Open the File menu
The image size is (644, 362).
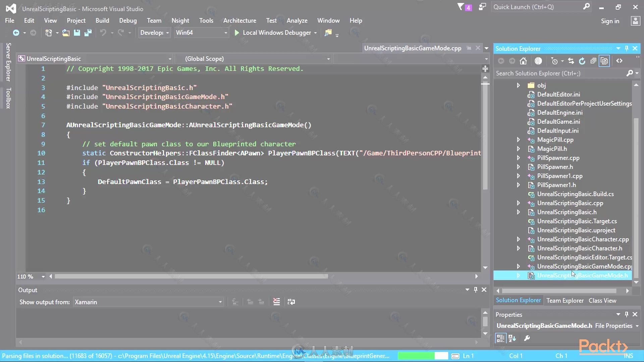[9, 20]
